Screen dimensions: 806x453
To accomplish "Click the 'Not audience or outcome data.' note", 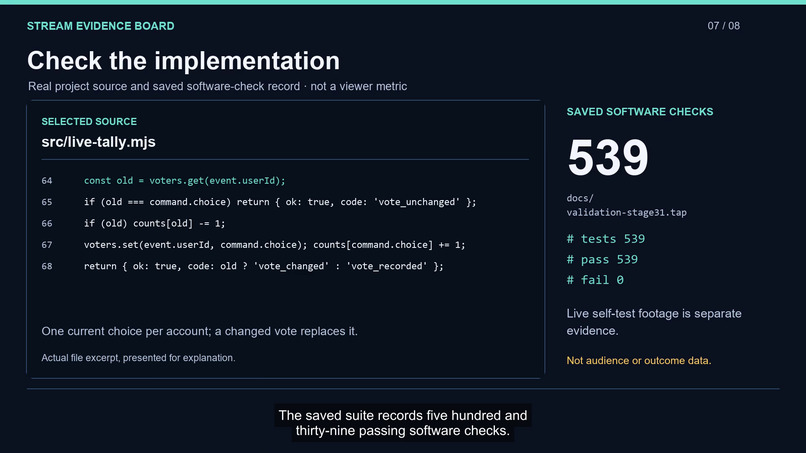I will tap(639, 361).
